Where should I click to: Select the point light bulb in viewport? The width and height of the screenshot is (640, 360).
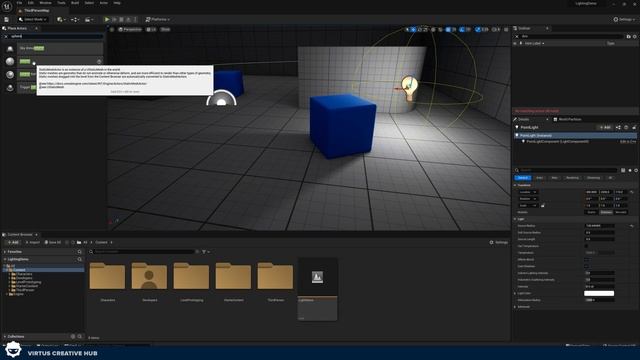click(x=409, y=88)
